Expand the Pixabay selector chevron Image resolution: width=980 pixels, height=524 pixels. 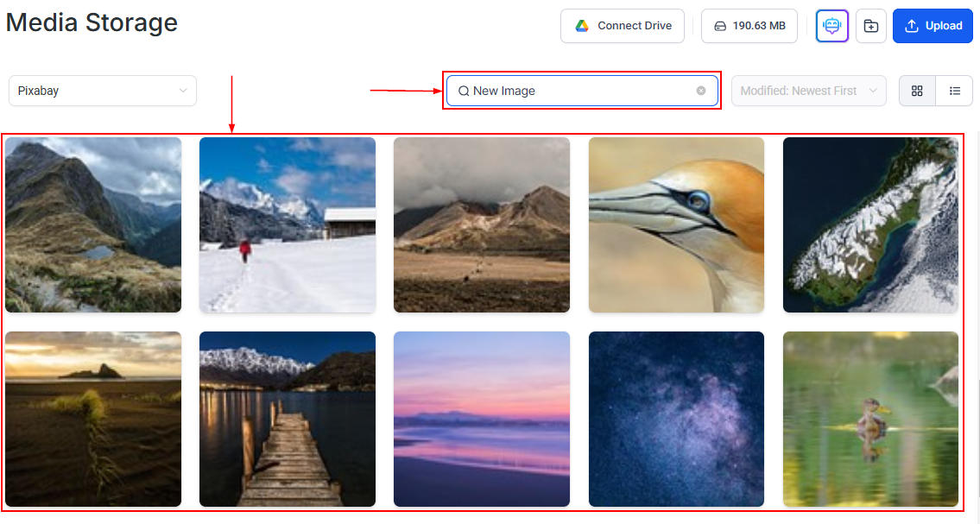pos(183,91)
